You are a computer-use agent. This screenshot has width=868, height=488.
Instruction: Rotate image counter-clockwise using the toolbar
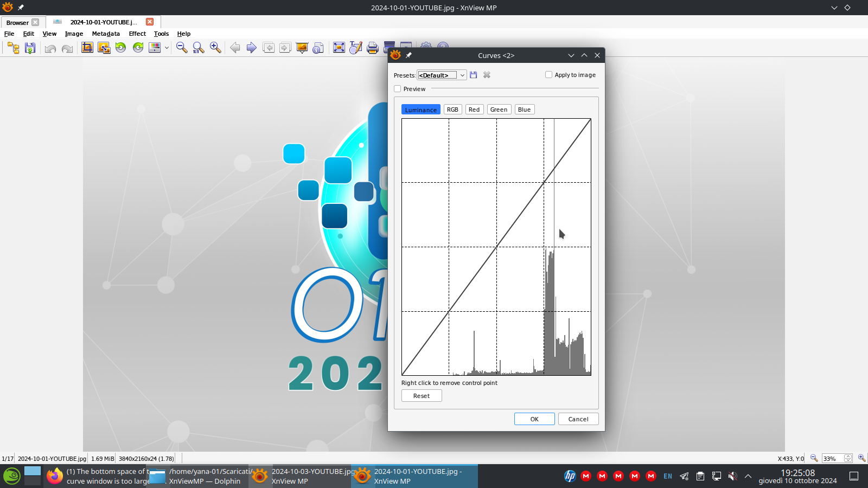point(120,48)
